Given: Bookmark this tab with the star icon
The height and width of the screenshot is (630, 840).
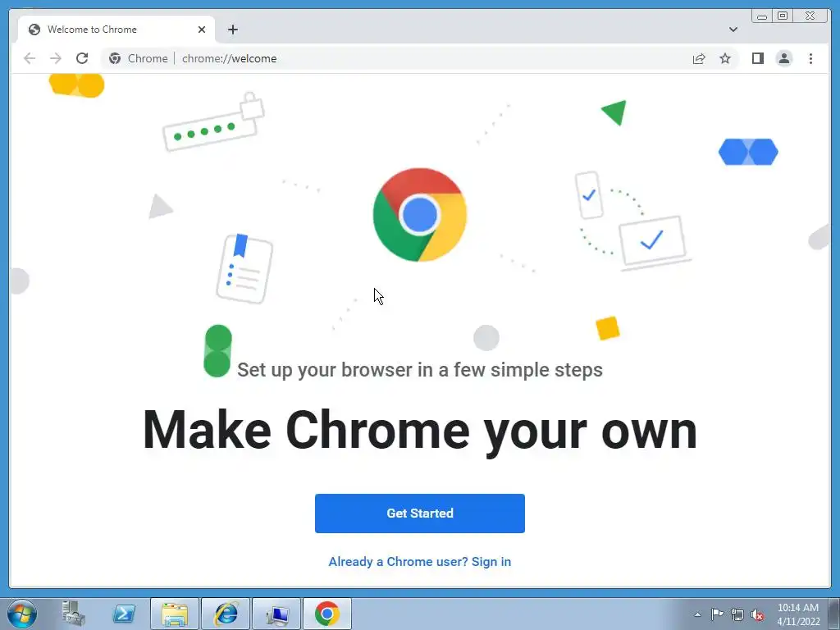Looking at the screenshot, I should pos(725,58).
